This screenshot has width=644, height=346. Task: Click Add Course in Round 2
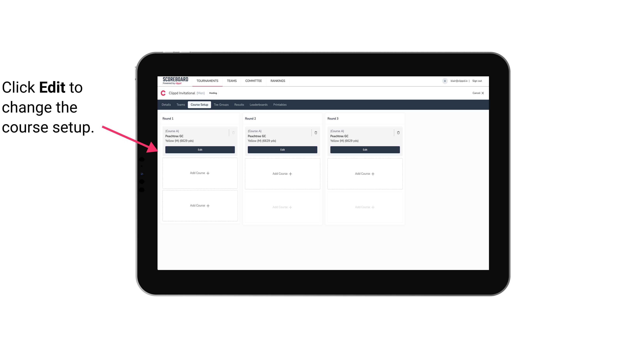[x=282, y=173]
